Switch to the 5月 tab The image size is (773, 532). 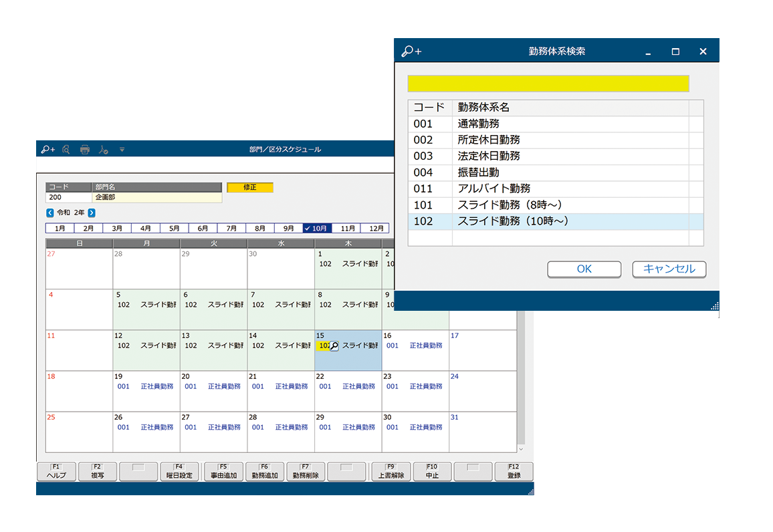[x=174, y=228]
